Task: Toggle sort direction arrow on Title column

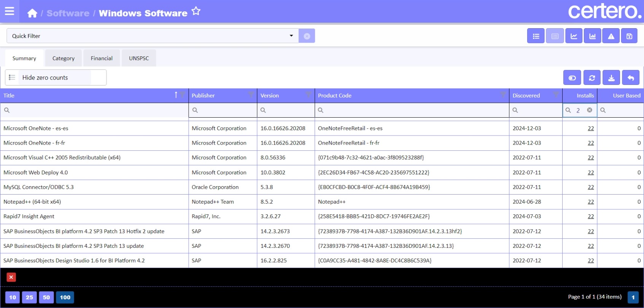Action: coord(176,95)
